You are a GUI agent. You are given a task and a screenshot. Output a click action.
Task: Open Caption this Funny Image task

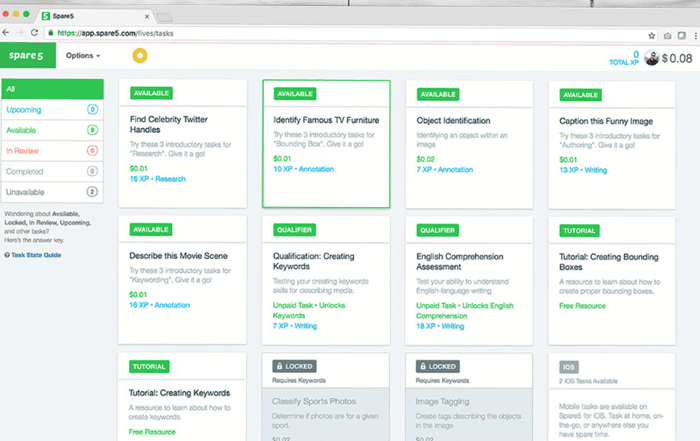[612, 145]
